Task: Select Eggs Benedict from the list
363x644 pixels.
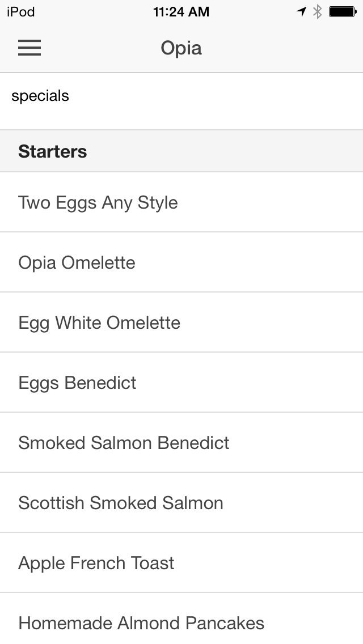Action: (x=181, y=383)
